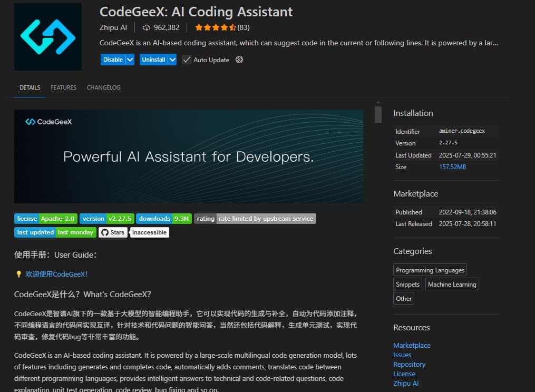Open the License resource link
535x392 pixels.
(404, 374)
